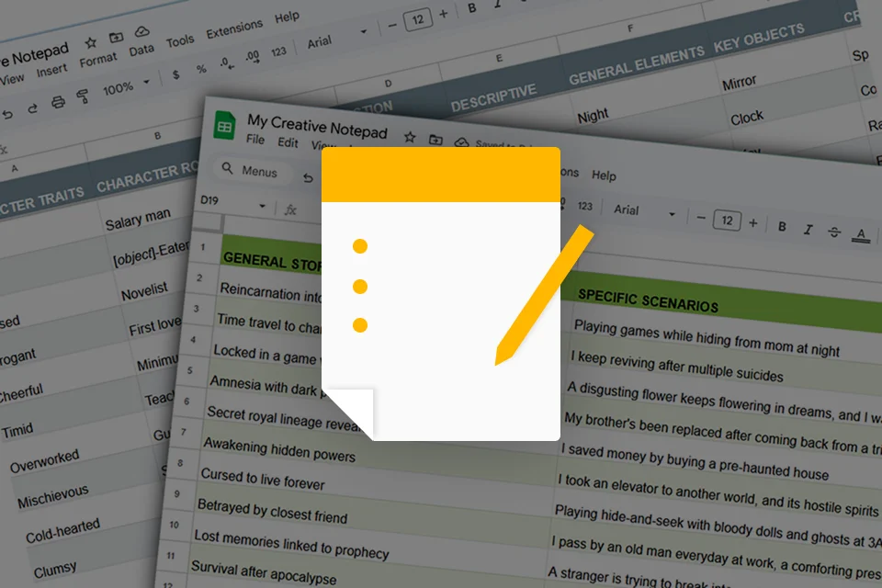Viewport: 882px width, 588px height.
Task: Click the Google Sheets logo in front window
Action: (x=224, y=126)
